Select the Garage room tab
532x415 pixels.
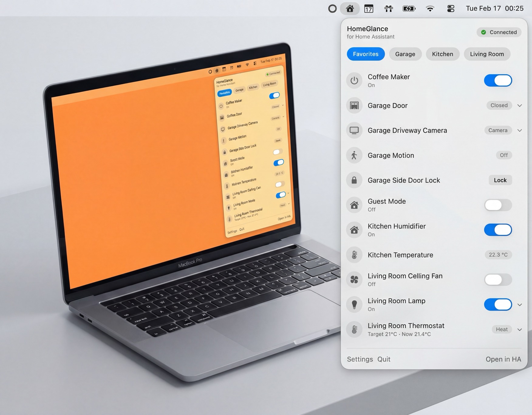click(405, 54)
